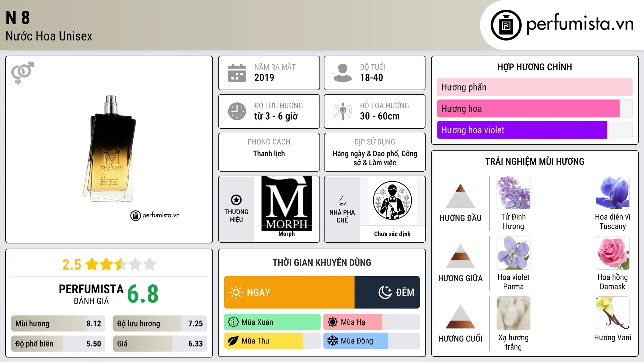Click the Hợp hương chính heading
This screenshot has width=644, height=362.
click(535, 67)
